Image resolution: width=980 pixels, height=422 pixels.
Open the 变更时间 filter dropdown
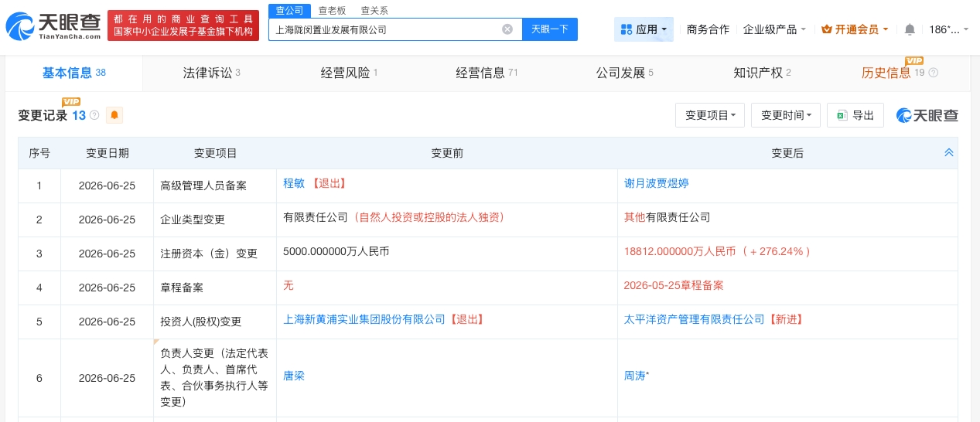[786, 115]
